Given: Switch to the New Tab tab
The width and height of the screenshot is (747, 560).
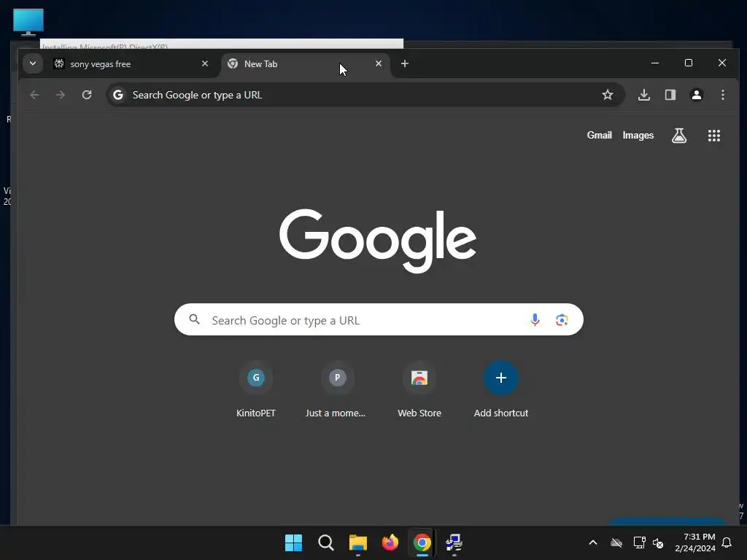Looking at the screenshot, I should click(306, 64).
